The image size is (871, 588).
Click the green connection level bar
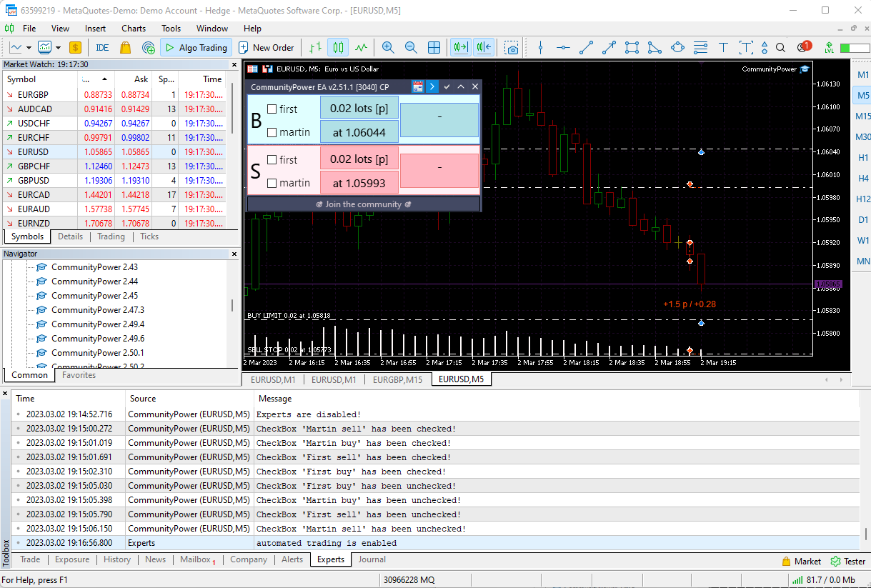pos(855,48)
